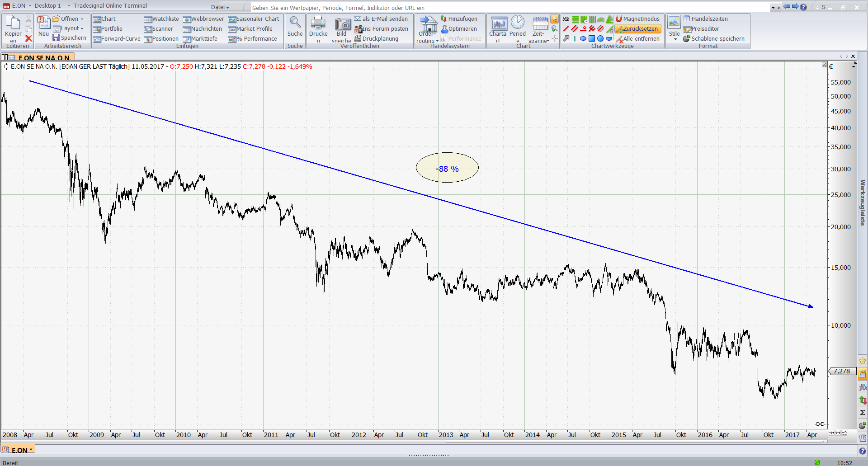Viewport: 868px width, 466px height.
Task: Select the text annotation (Ab) tool
Action: pyautogui.click(x=566, y=19)
